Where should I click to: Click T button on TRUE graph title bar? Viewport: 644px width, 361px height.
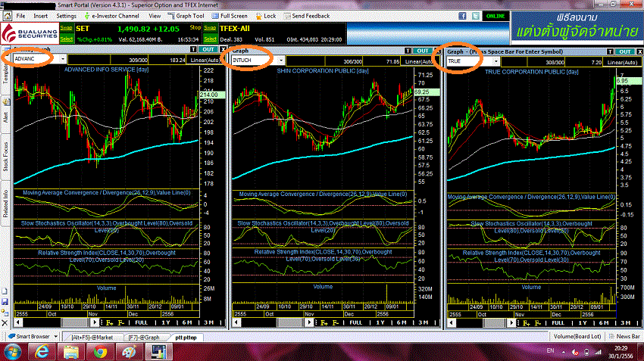(x=611, y=51)
